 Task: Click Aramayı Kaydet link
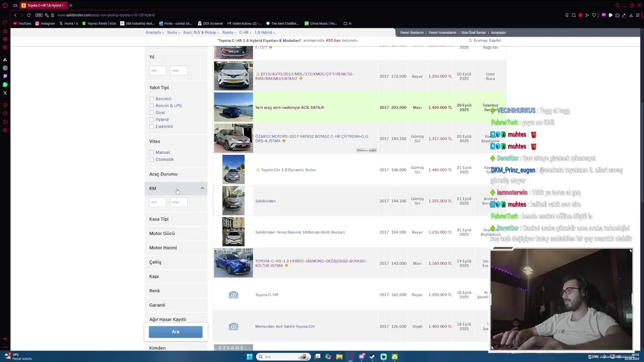point(485,40)
